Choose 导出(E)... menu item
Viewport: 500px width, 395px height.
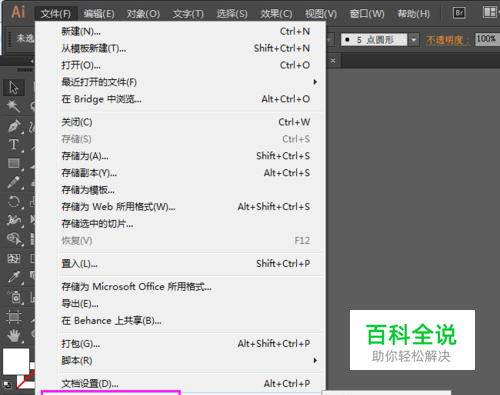click(180, 304)
